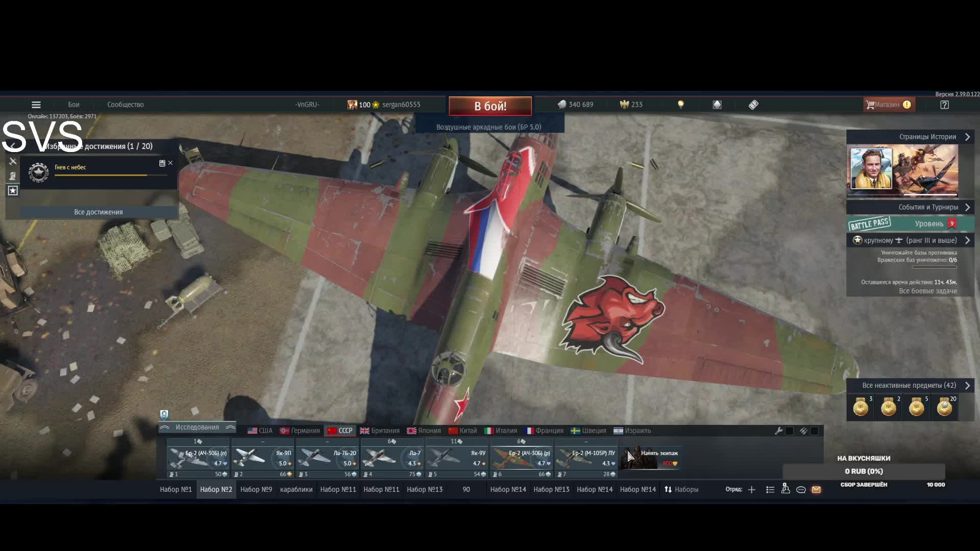The width and height of the screenshot is (980, 551).
Task: Click the light bulb icon in top bar
Action: pyautogui.click(x=680, y=105)
